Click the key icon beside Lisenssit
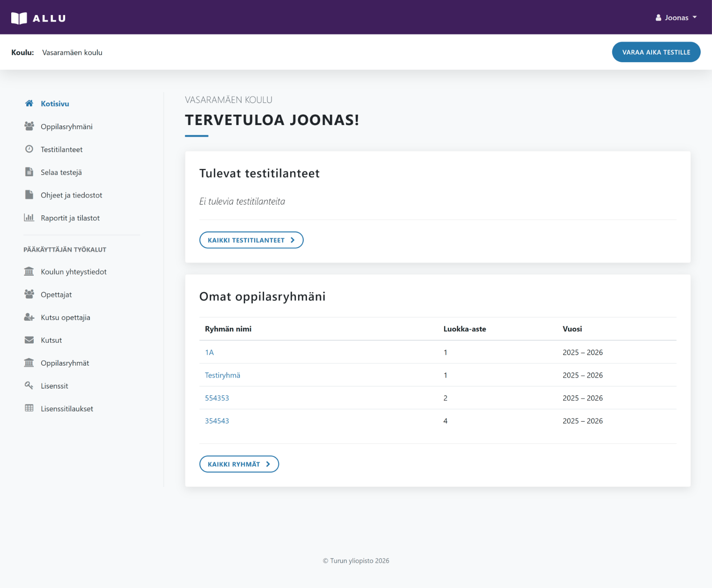 [x=29, y=385]
